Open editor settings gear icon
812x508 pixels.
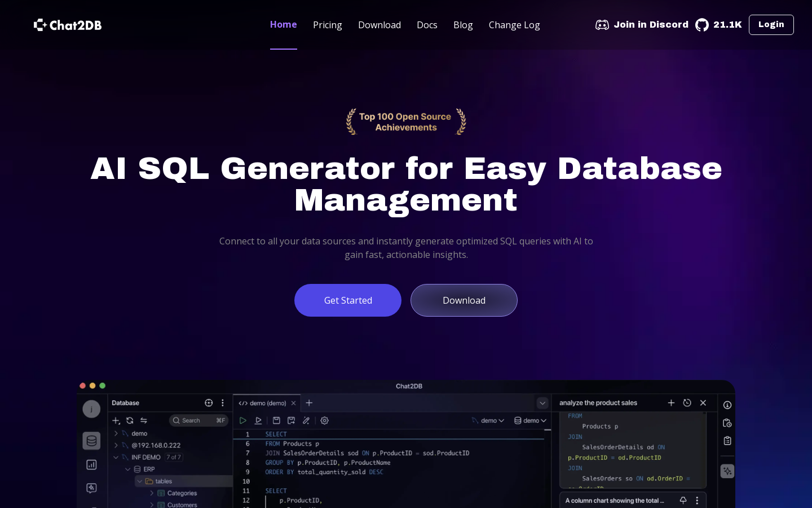(325, 421)
